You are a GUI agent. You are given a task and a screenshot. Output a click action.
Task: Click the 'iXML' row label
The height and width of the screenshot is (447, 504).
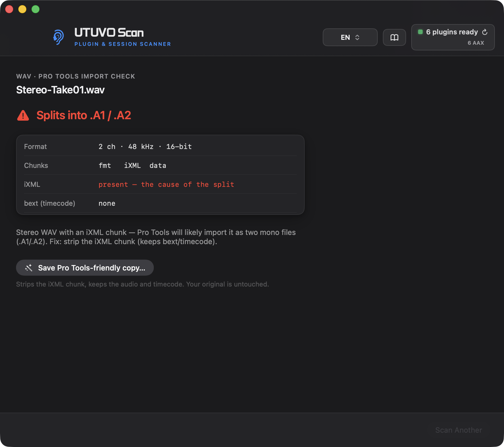pyautogui.click(x=32, y=185)
